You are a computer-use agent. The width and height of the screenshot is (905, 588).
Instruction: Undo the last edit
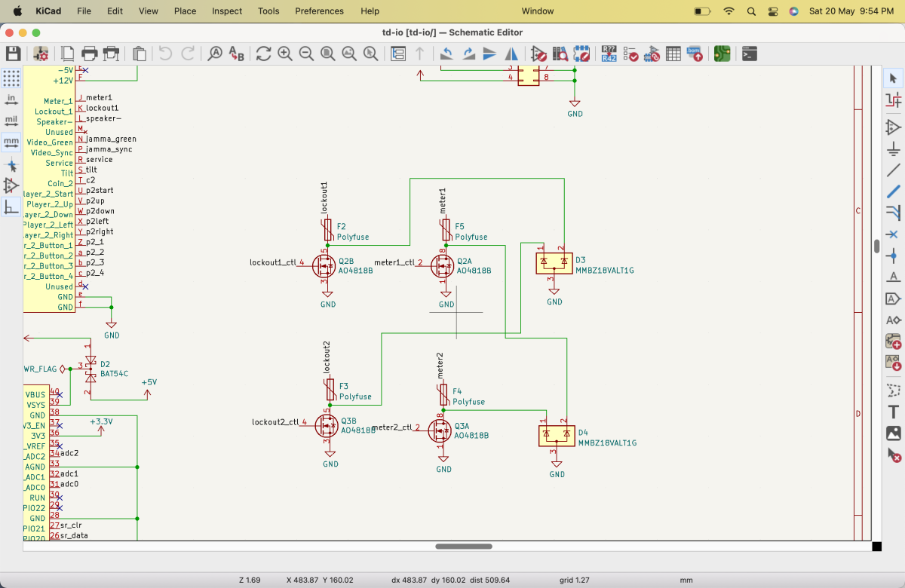[x=166, y=54]
